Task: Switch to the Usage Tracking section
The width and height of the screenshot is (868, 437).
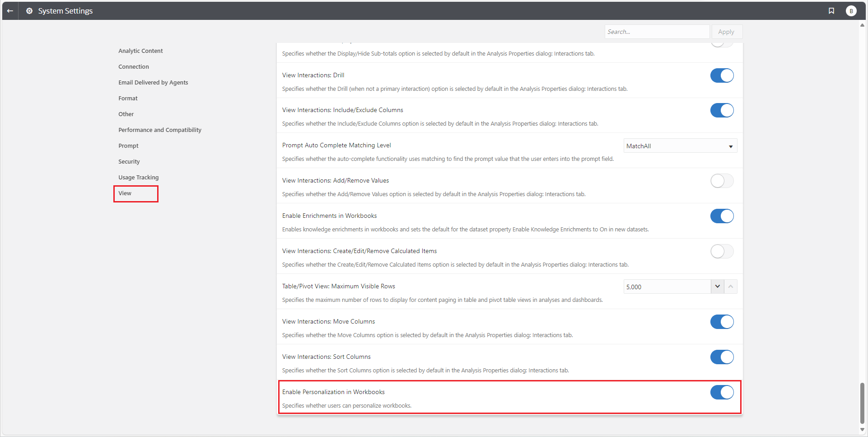Action: tap(138, 177)
